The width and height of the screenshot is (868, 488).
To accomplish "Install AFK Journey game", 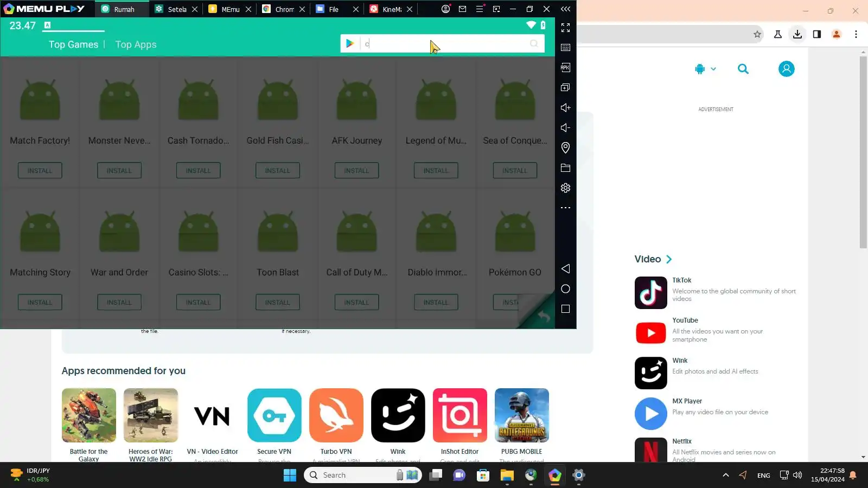I will pos(356,170).
